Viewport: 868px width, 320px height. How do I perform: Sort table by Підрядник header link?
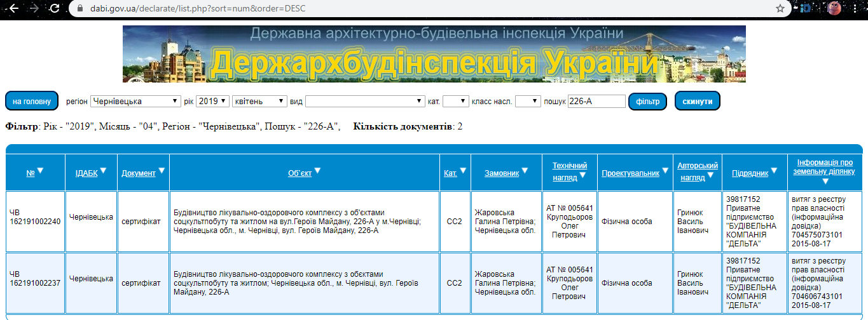click(x=750, y=173)
